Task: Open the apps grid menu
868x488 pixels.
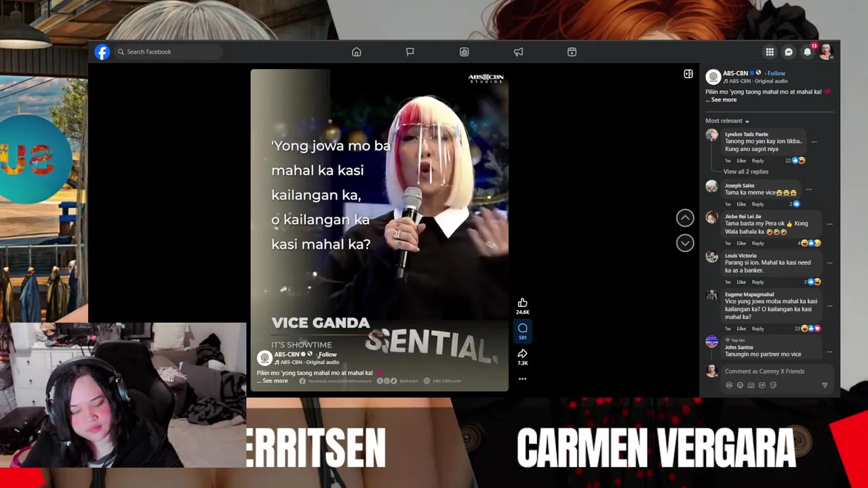Action: coord(770,52)
